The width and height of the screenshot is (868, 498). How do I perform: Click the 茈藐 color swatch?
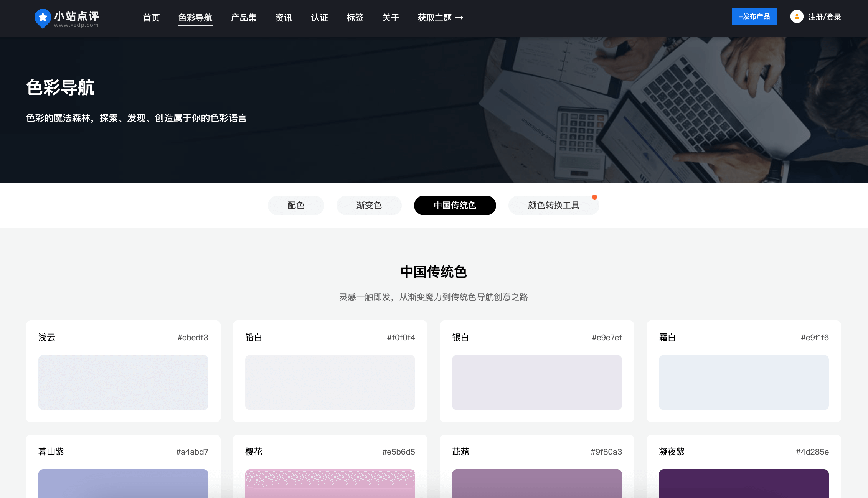point(537,483)
